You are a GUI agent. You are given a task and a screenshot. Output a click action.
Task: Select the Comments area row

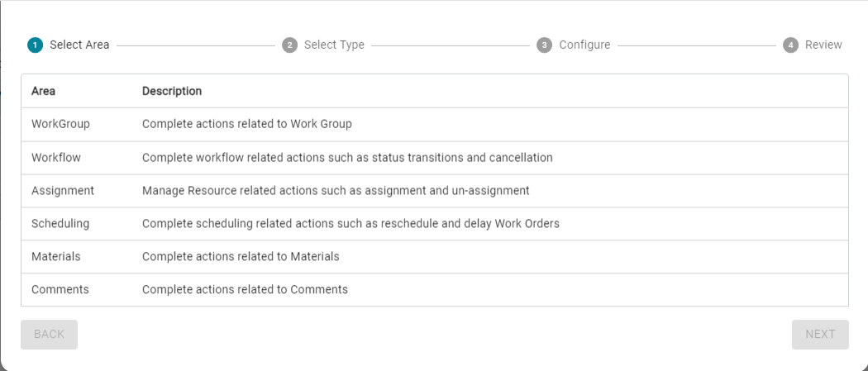60,289
